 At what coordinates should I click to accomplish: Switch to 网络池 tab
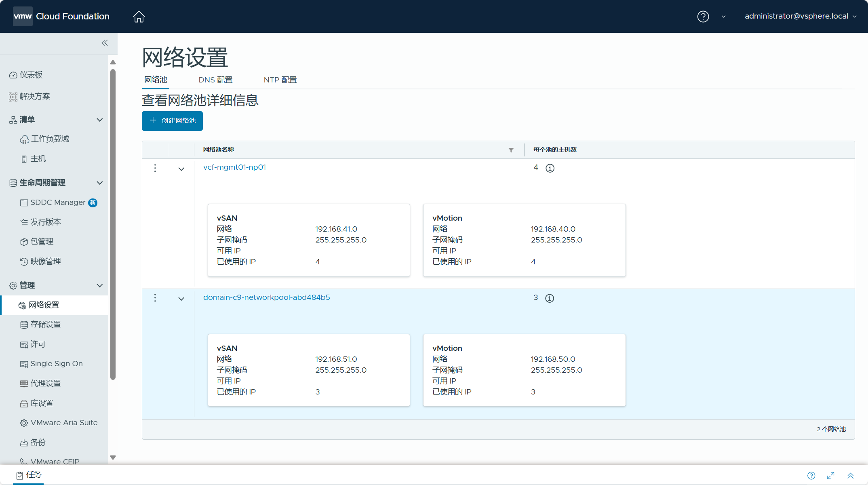156,80
